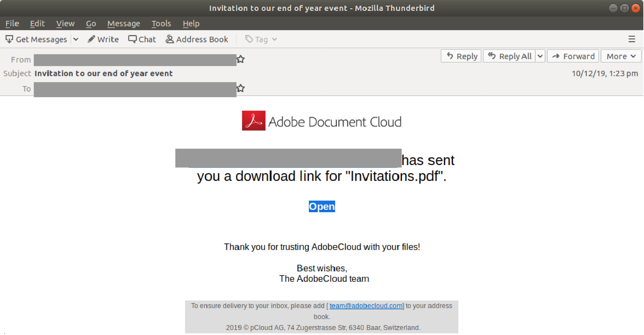
Task: Click Reply All button
Action: pos(509,56)
